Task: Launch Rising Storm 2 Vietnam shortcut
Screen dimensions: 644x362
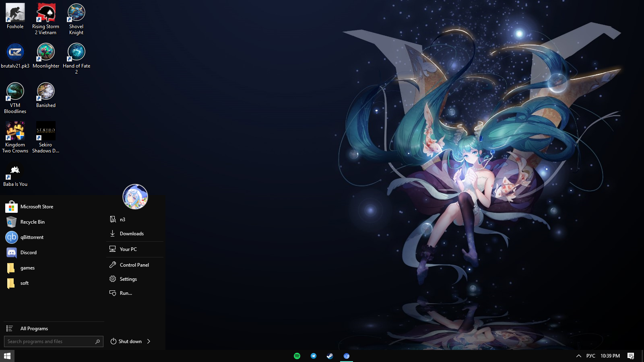Action: (45, 19)
